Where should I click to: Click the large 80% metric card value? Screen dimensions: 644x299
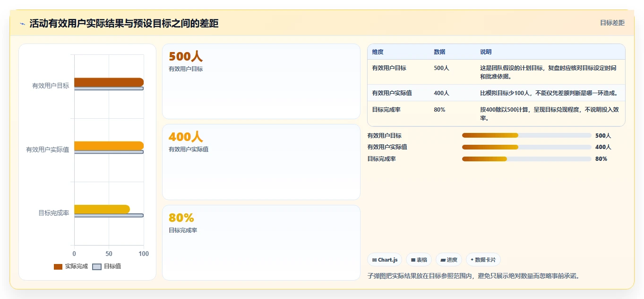[181, 218]
